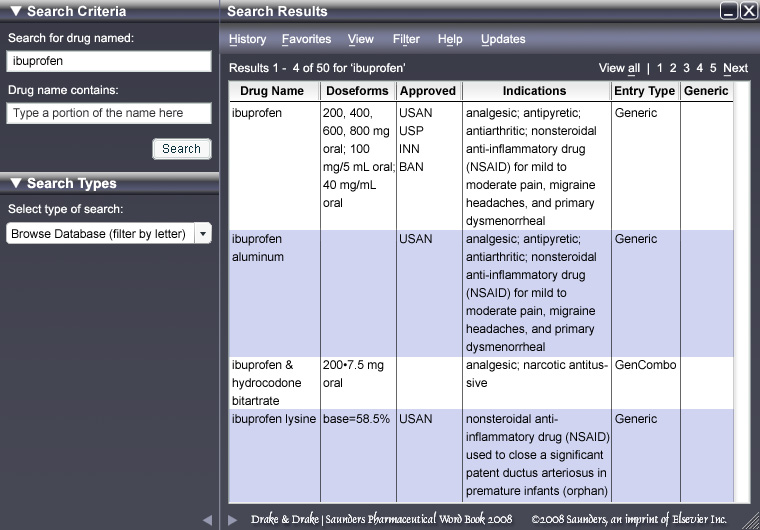Image resolution: width=760 pixels, height=530 pixels.
Task: Select the ibuprofen lysine result row
Action: point(273,419)
